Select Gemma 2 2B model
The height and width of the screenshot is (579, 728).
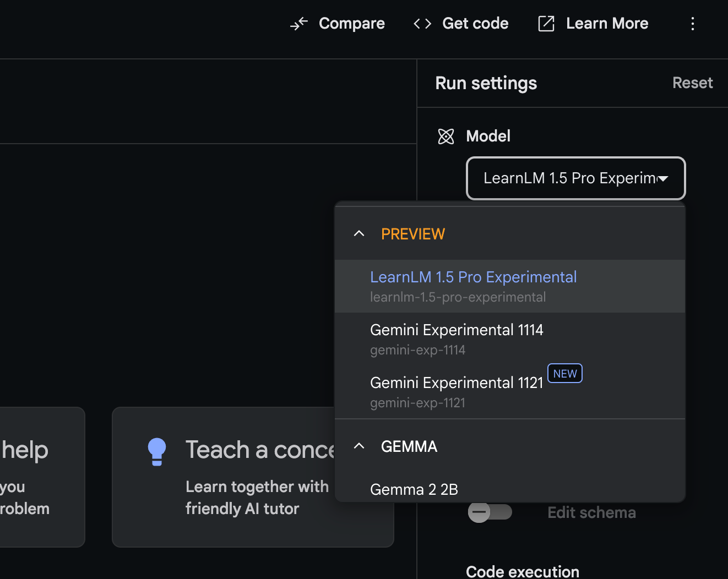pos(510,488)
